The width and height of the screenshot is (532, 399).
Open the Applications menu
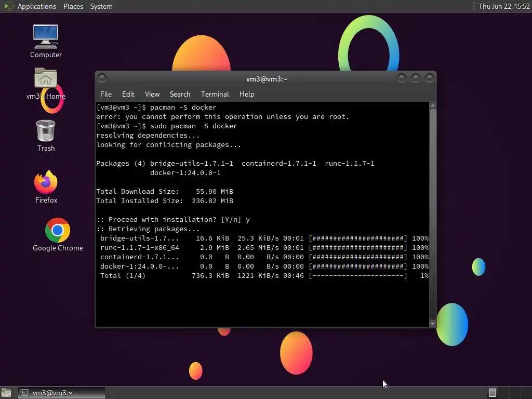pyautogui.click(x=37, y=6)
